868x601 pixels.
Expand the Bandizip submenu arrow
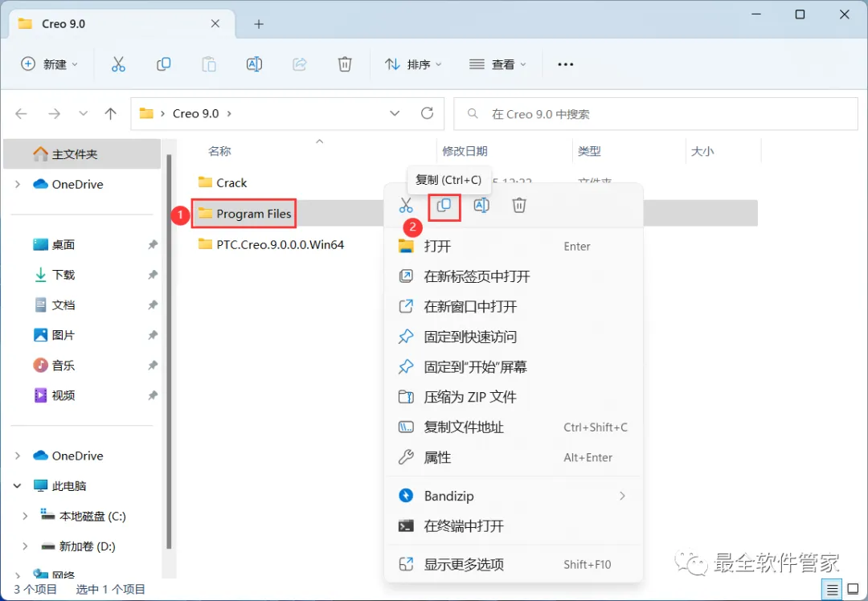click(622, 496)
